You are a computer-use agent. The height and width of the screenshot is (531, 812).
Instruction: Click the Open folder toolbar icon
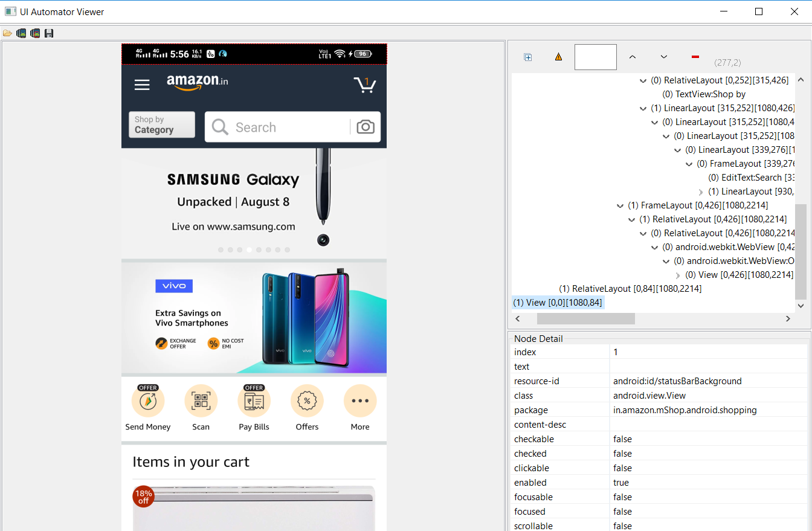(x=7, y=33)
